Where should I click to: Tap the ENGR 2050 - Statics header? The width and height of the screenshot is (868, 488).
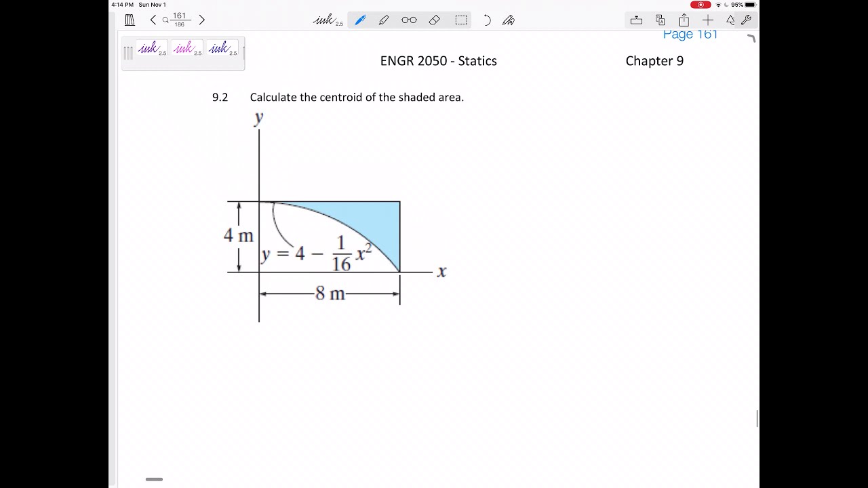coord(439,61)
